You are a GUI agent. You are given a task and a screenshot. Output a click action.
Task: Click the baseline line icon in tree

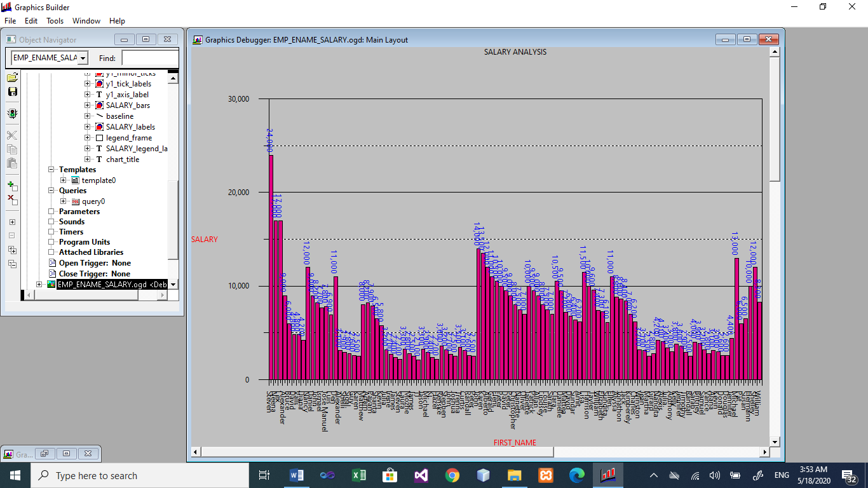pos(99,116)
